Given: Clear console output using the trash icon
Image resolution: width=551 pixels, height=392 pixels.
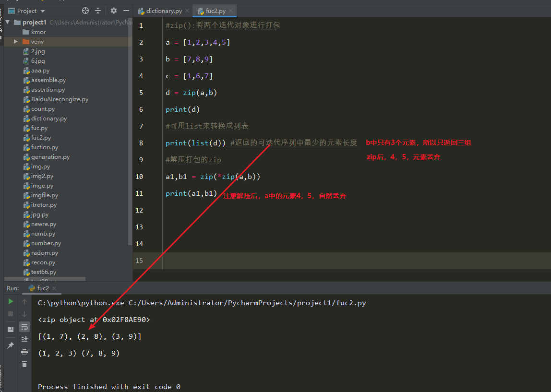Looking at the screenshot, I should [x=24, y=363].
